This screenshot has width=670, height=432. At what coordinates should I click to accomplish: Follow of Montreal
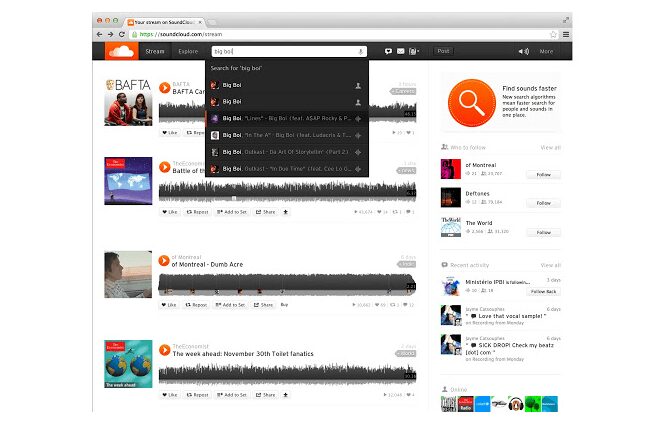(x=544, y=175)
